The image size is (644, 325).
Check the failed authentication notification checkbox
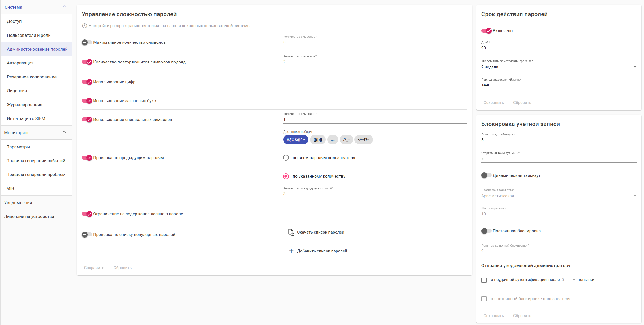[x=484, y=280]
